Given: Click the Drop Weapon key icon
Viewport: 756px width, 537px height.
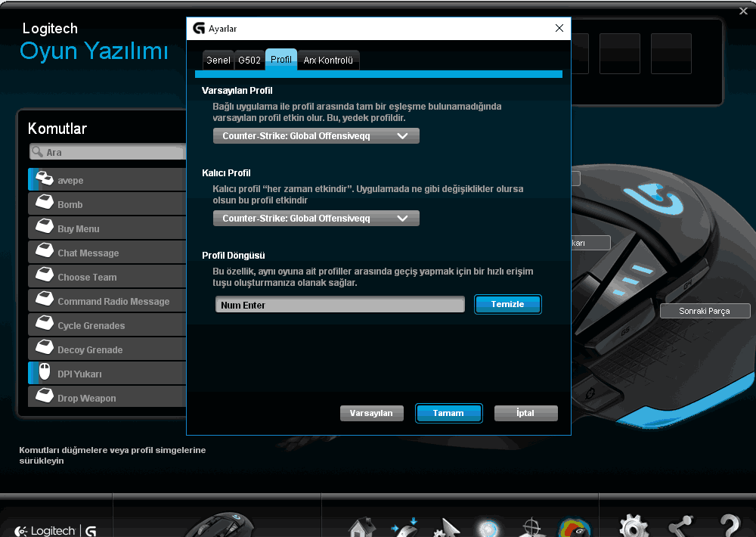Looking at the screenshot, I should point(45,395).
